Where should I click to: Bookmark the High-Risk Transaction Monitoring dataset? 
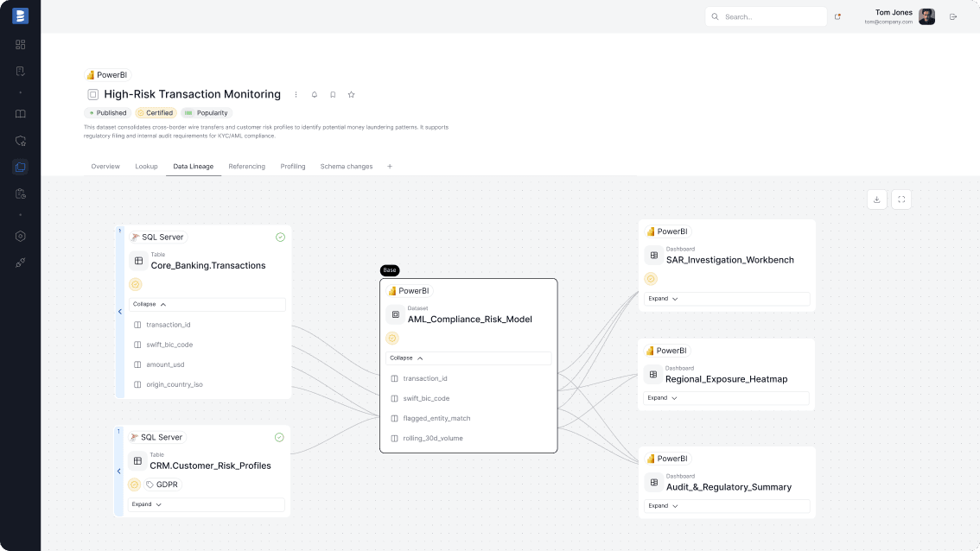333,94
